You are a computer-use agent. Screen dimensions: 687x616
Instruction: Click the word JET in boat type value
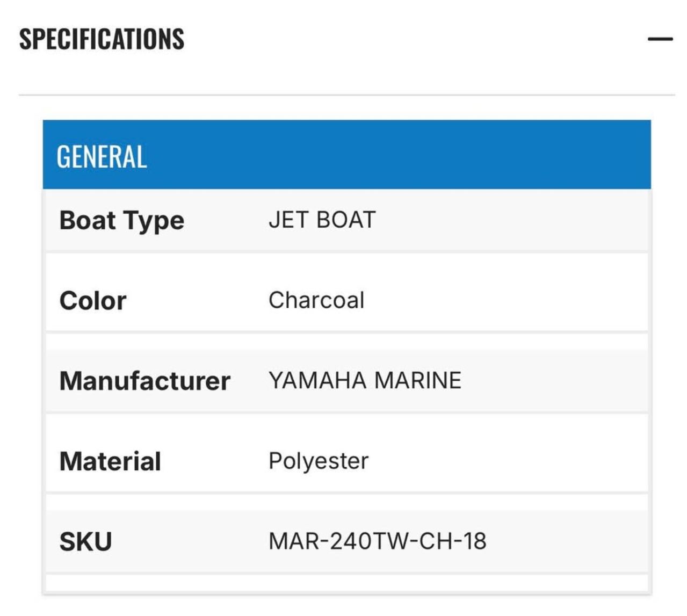click(288, 220)
